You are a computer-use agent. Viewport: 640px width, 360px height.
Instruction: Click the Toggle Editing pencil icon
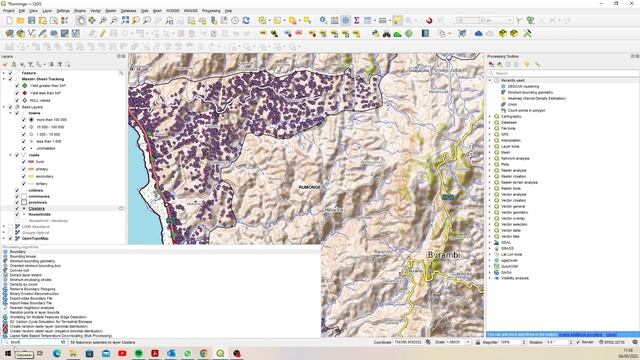(x=102, y=33)
